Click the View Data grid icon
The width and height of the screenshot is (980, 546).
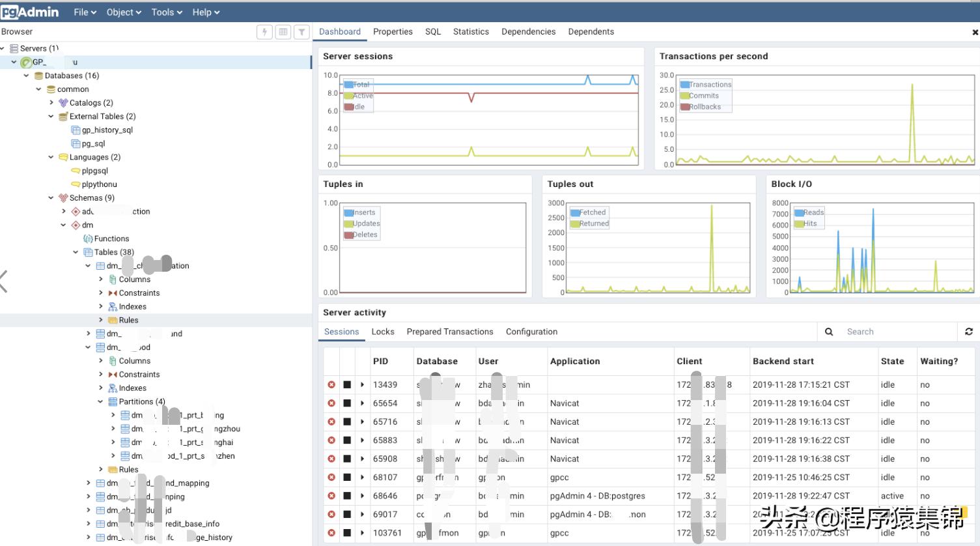(x=283, y=32)
